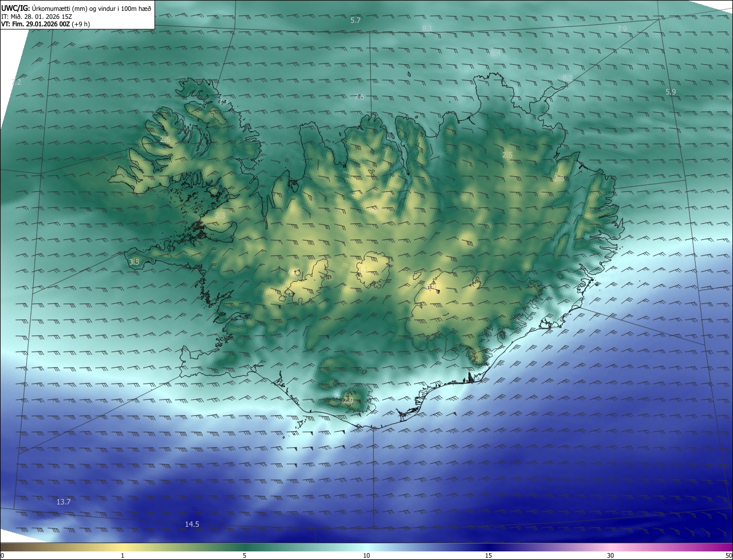This screenshot has height=560, width=733.
Task: Click the 2.3 value label near Breiðafjörður
Action: (x=220, y=215)
